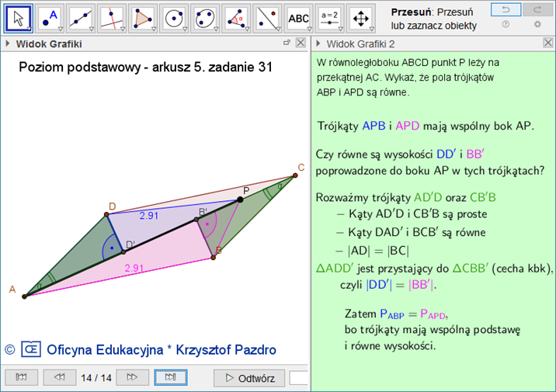
Task: Select the ABC text tool
Action: point(299,17)
